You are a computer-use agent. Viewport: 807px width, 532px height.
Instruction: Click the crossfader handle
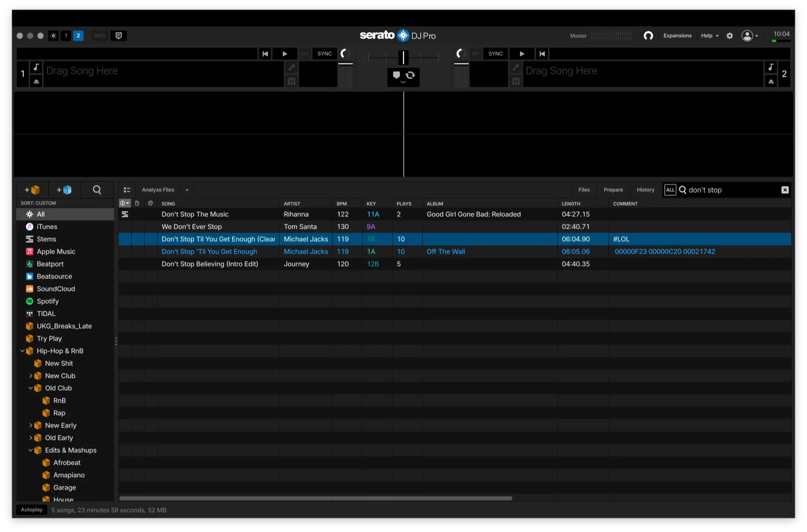click(403, 57)
